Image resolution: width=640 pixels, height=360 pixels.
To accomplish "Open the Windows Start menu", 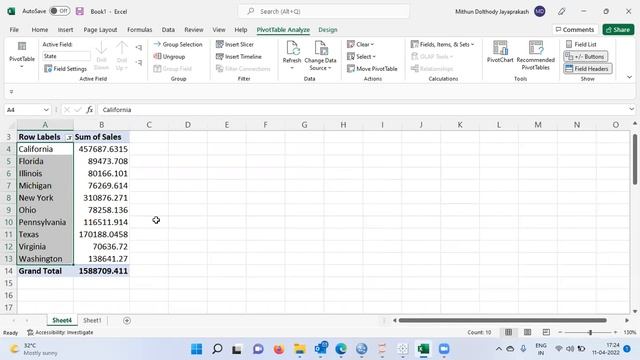I will click(x=196, y=349).
